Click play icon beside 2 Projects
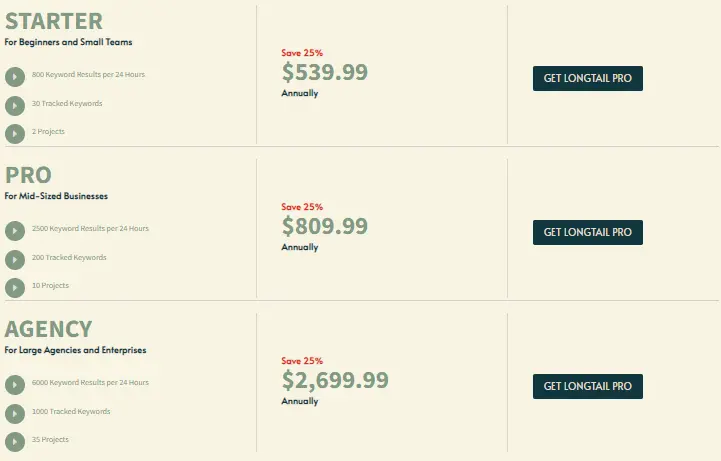Viewport: 721px width, 461px height. tap(15, 134)
